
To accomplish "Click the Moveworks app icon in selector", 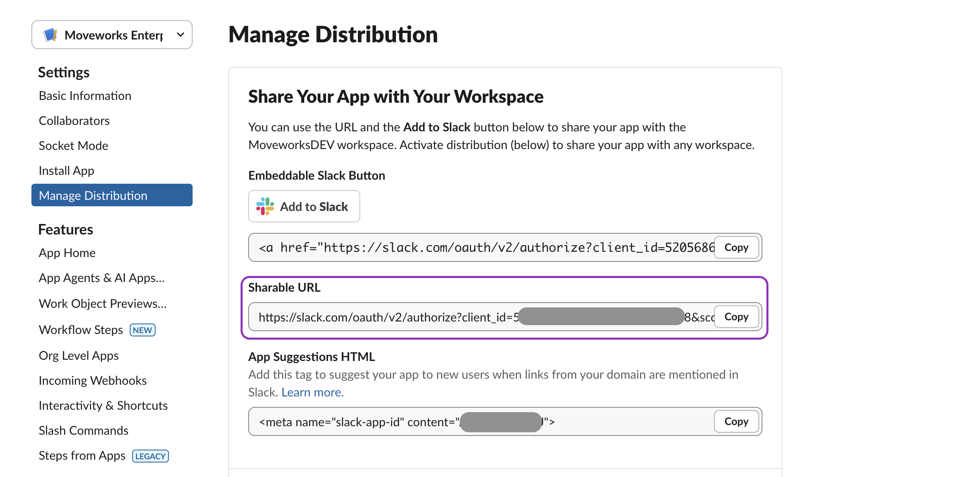I will (x=50, y=35).
